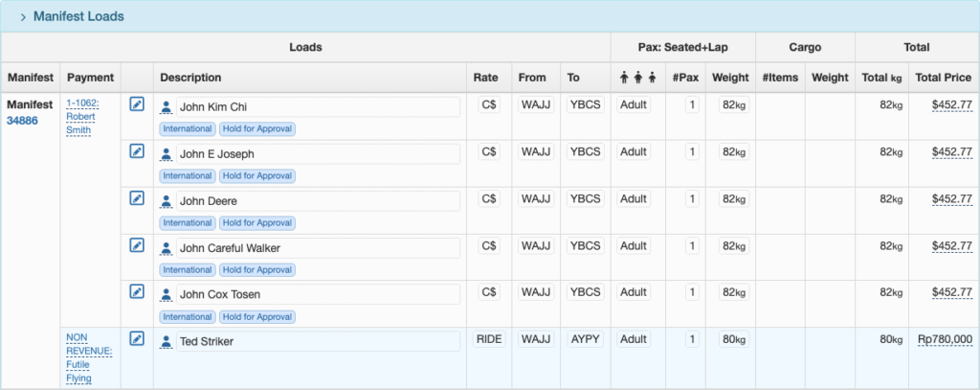Screen dimensions: 980x390
Task: Click the person icon beside John Kim Chi
Action: [x=167, y=107]
